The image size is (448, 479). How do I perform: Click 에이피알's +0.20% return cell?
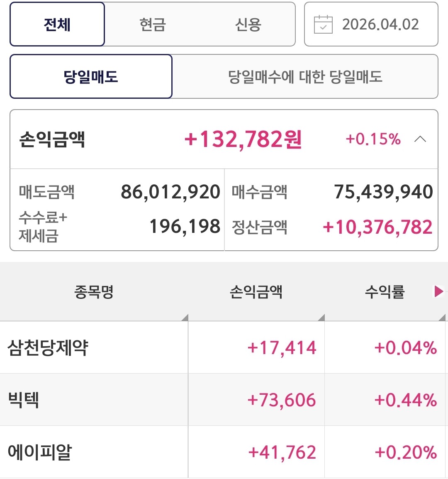pos(405,452)
